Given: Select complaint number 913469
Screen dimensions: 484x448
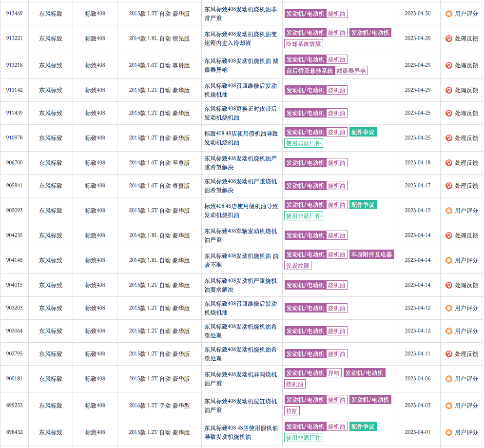Looking at the screenshot, I should pos(14,14).
